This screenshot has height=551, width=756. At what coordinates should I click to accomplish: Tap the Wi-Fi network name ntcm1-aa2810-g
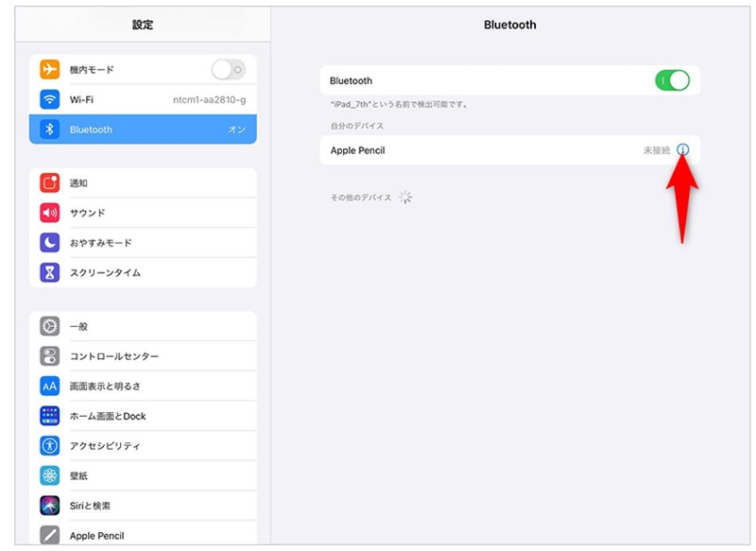209,100
